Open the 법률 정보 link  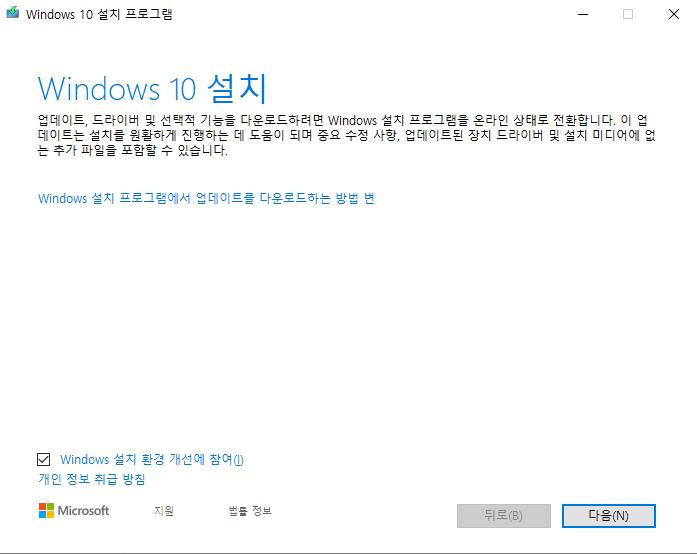250,511
